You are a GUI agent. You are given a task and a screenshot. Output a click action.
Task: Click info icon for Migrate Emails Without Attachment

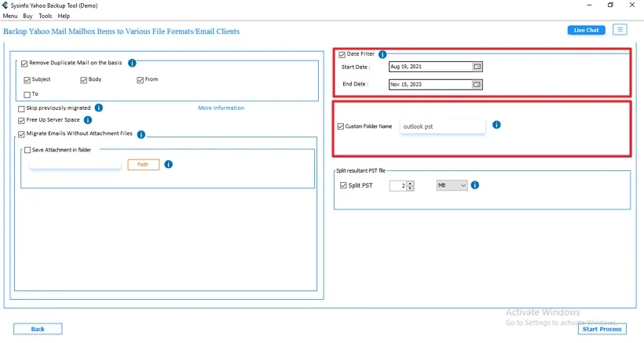pos(141,134)
